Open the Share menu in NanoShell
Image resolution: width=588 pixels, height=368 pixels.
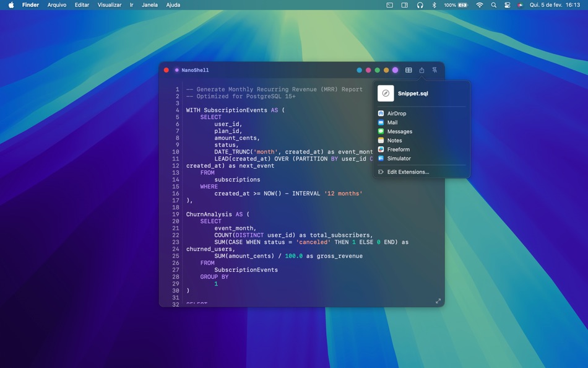point(422,70)
